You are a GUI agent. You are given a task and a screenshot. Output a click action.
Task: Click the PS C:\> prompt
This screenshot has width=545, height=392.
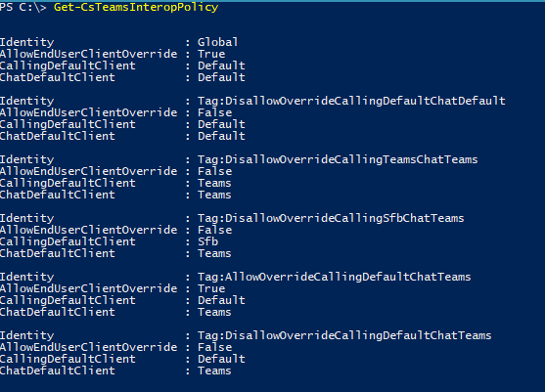(23, 7)
